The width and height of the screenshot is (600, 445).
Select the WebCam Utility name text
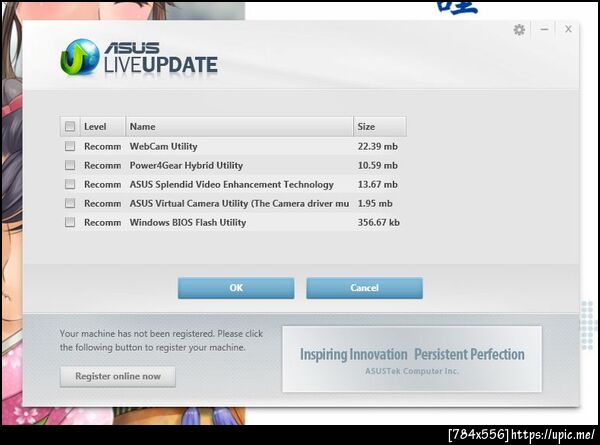click(x=163, y=147)
